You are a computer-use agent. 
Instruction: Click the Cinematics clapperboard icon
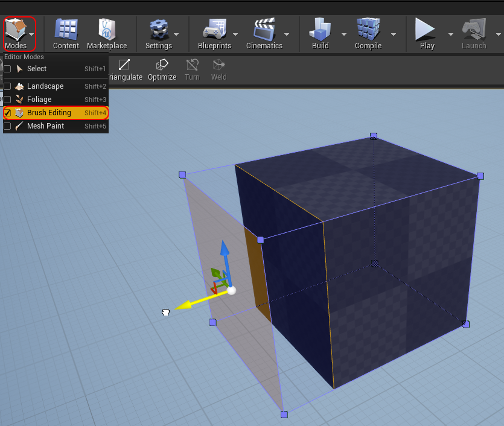[x=264, y=29]
